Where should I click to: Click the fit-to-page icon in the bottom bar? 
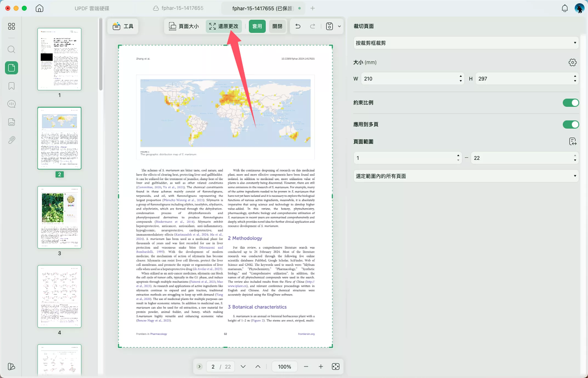click(x=336, y=366)
